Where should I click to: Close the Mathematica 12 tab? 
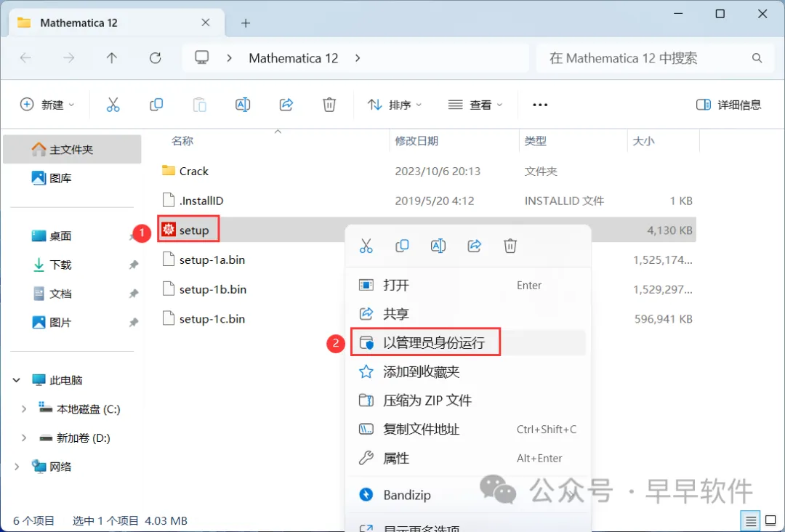[205, 23]
